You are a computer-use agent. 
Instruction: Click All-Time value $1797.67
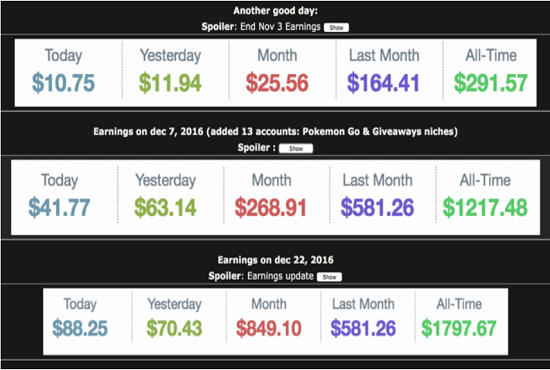(459, 328)
